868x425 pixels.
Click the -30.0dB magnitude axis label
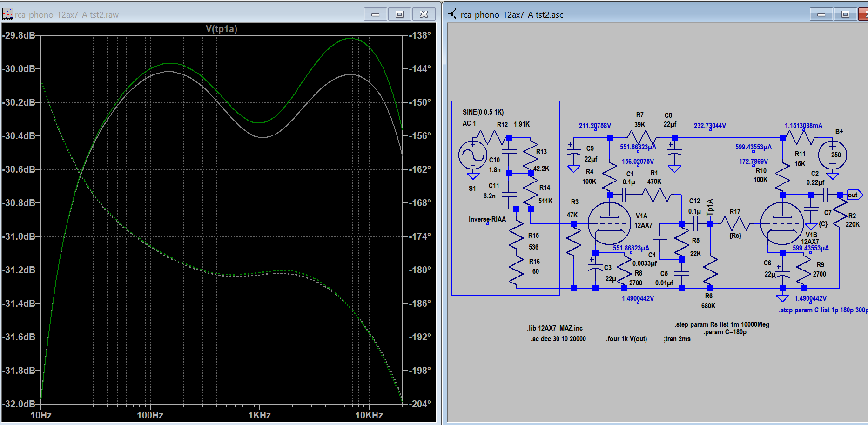pyautogui.click(x=19, y=69)
